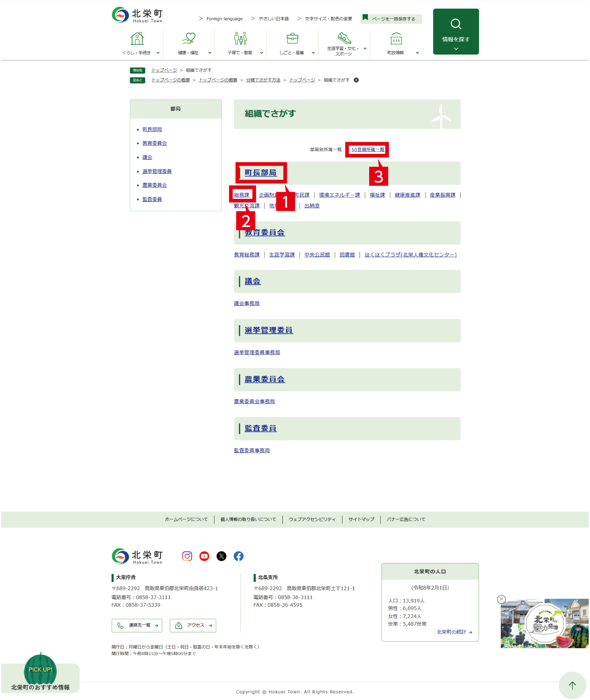The image size is (590, 700).
Task: Click the magnifier 情報を探す search button
Action: click(x=456, y=32)
